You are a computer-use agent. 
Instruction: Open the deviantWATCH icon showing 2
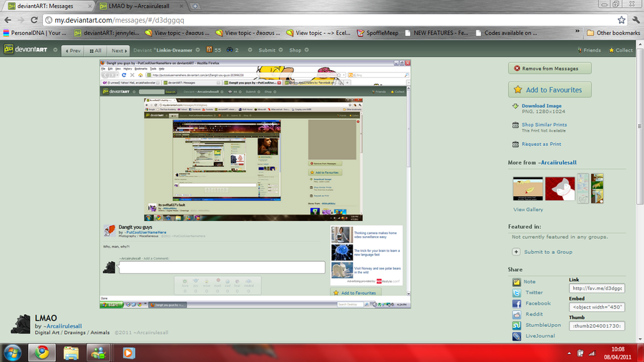click(233, 49)
